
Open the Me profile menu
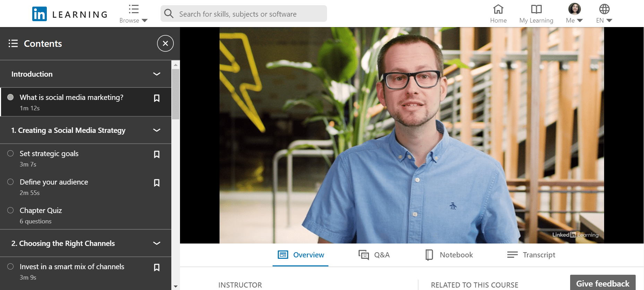pos(574,14)
